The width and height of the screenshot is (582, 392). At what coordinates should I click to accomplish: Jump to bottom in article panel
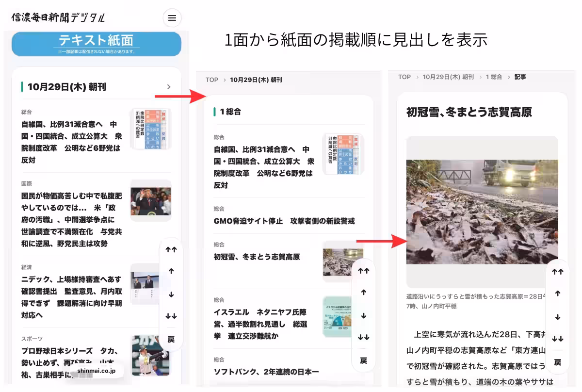pos(558,339)
